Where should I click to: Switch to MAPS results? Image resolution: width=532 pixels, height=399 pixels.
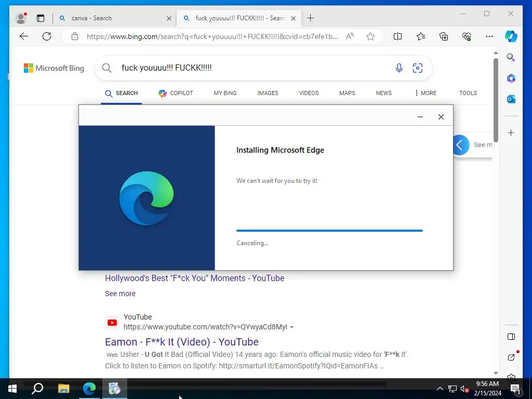pyautogui.click(x=347, y=94)
